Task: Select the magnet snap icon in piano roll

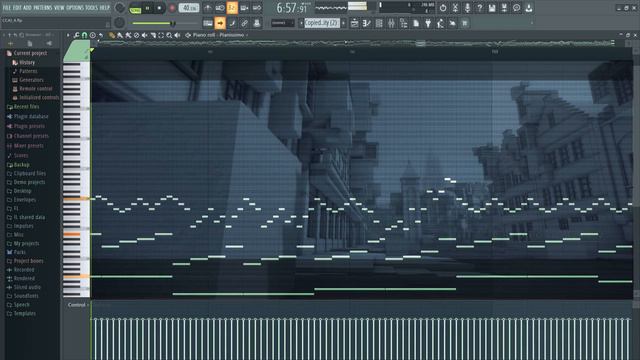Action: (x=84, y=36)
